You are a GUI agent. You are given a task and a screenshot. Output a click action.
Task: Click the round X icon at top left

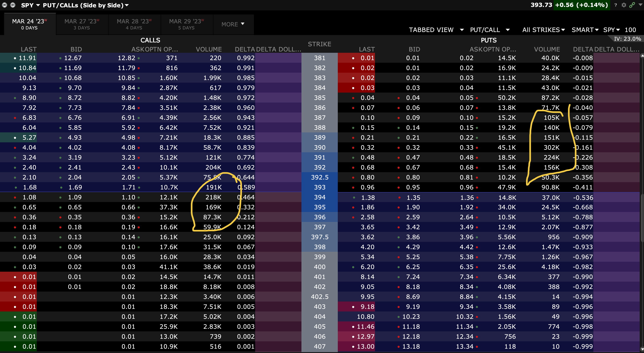click(x=5, y=5)
